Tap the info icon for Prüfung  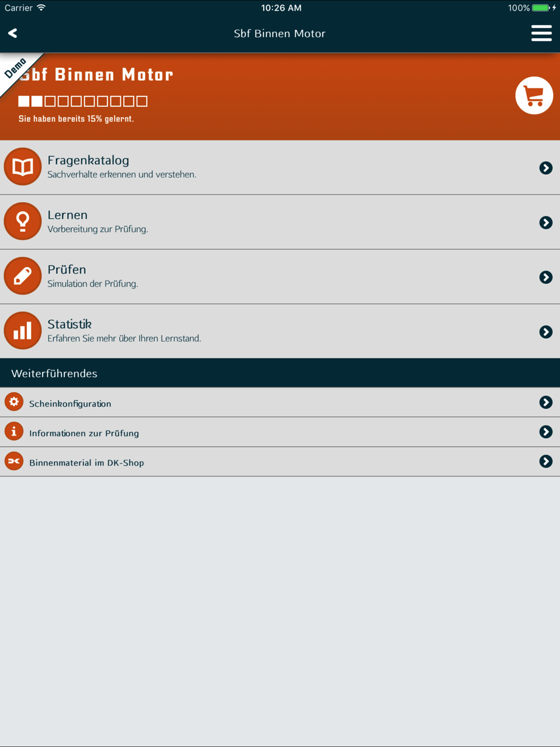(x=14, y=432)
